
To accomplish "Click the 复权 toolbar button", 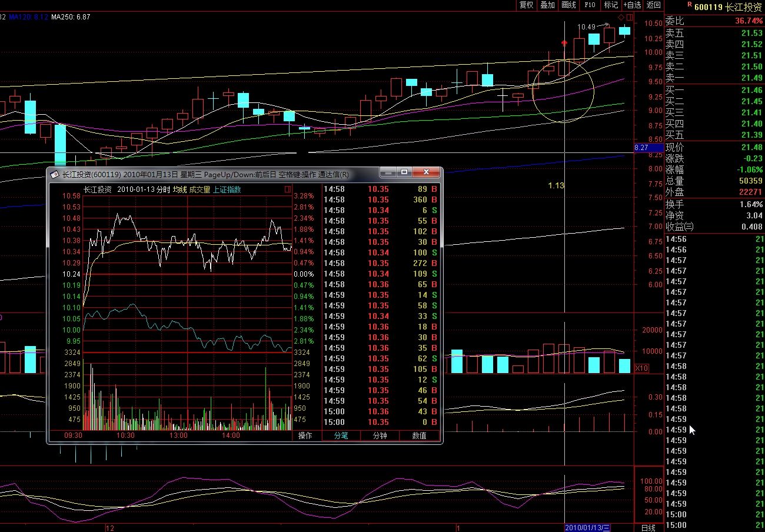I will tap(526, 5).
